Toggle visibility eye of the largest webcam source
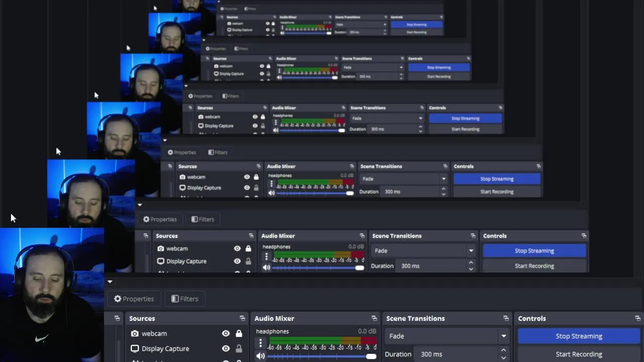 coord(226,333)
